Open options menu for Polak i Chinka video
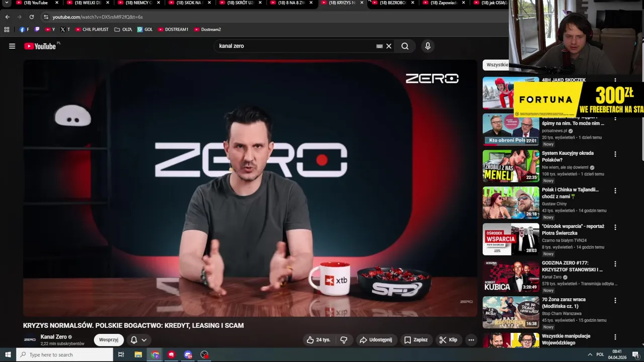Screen dimensions: 644x362 click(x=615, y=191)
